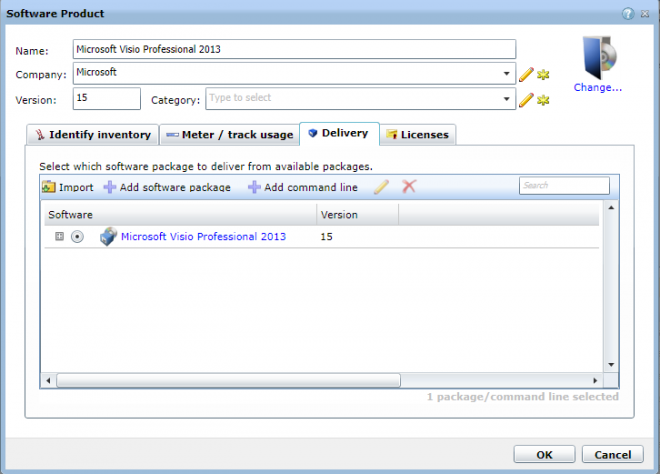This screenshot has height=474, width=660.
Task: Click the vertical scrollbar down arrow
Action: point(611,365)
